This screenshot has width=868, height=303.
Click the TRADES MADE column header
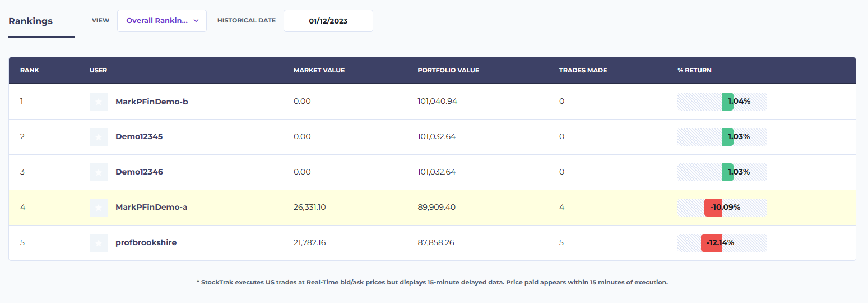(583, 71)
